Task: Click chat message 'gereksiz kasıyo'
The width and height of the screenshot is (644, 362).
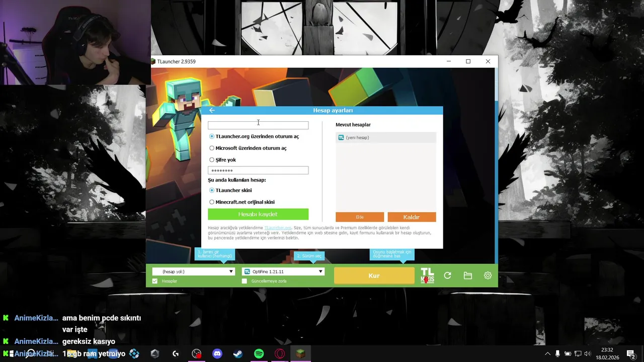Action: [x=89, y=341]
